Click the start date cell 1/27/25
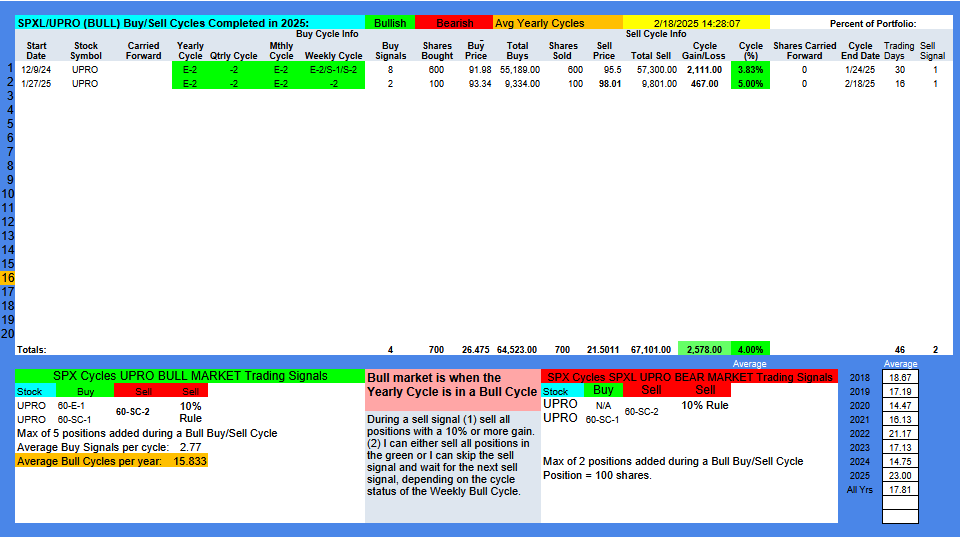The image size is (960, 537). click(36, 84)
